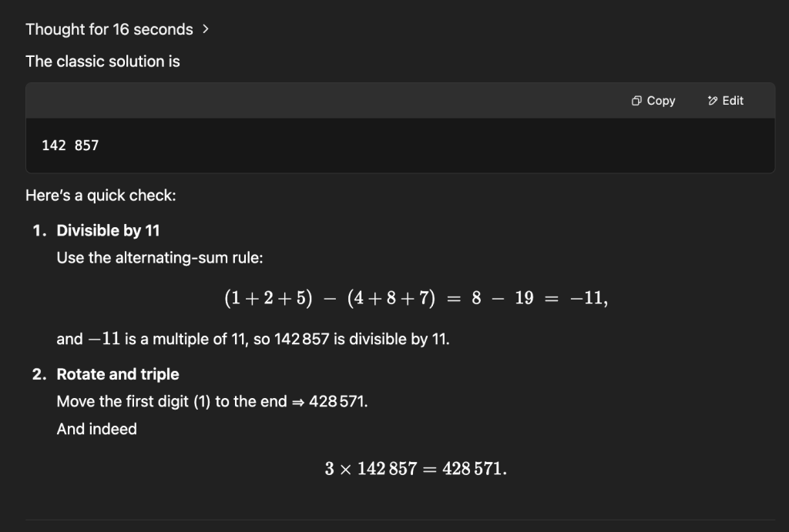The width and height of the screenshot is (789, 532).
Task: Click the text 'And indeed'
Action: pos(96,429)
